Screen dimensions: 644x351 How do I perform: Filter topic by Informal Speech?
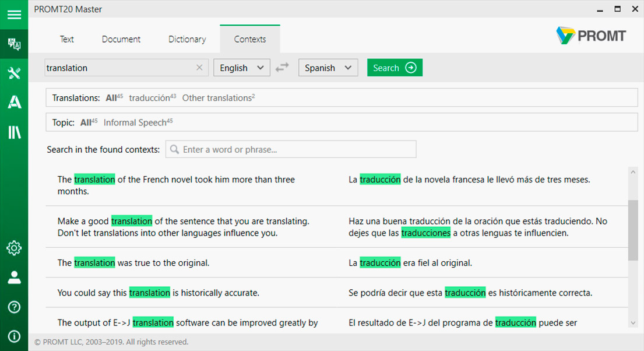coord(138,122)
